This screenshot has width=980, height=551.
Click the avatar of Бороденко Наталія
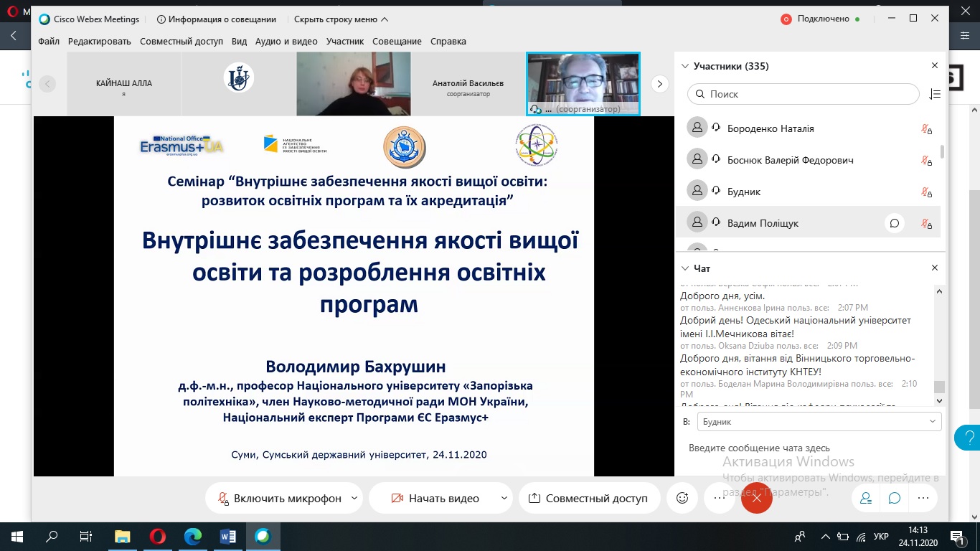click(697, 128)
